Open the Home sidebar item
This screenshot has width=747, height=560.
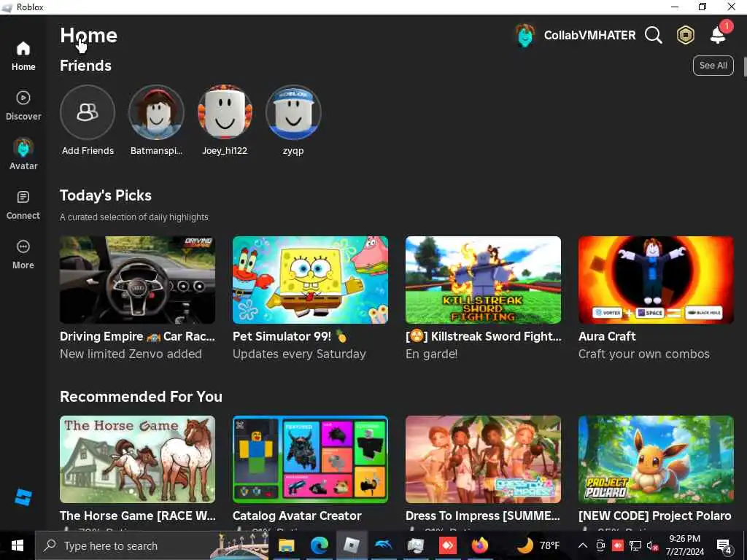[23, 56]
